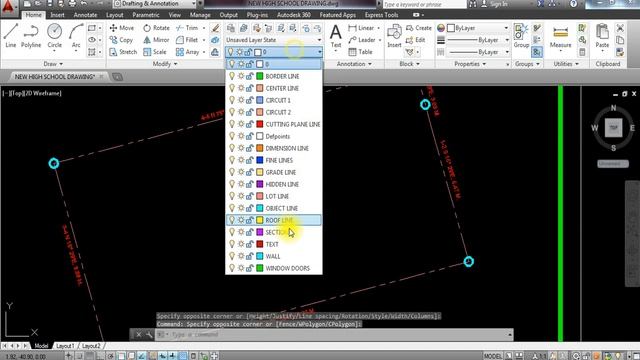Viewport: 640px width, 360px height.
Task: Toggle lock icon for DIMENSION LINE layer
Action: 249,148
